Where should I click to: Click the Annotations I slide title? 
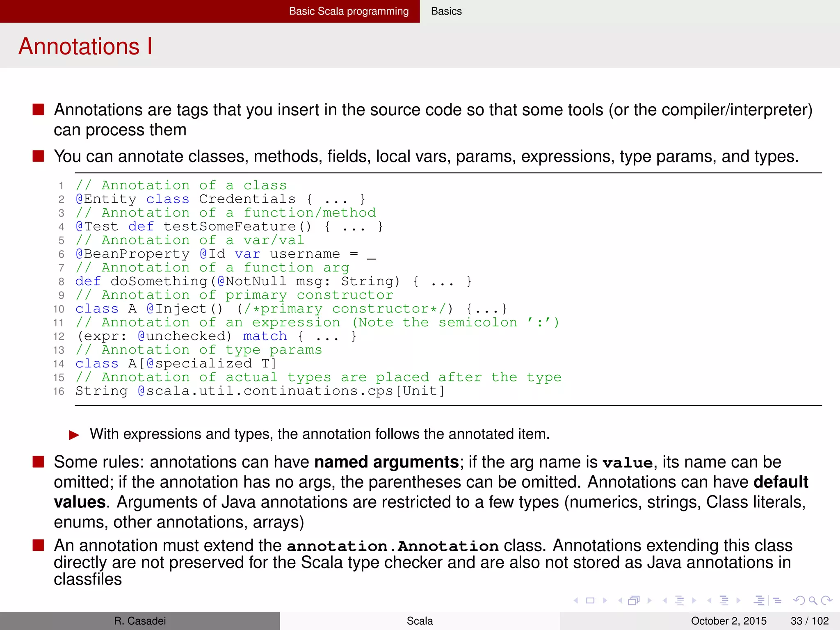pos(85,46)
